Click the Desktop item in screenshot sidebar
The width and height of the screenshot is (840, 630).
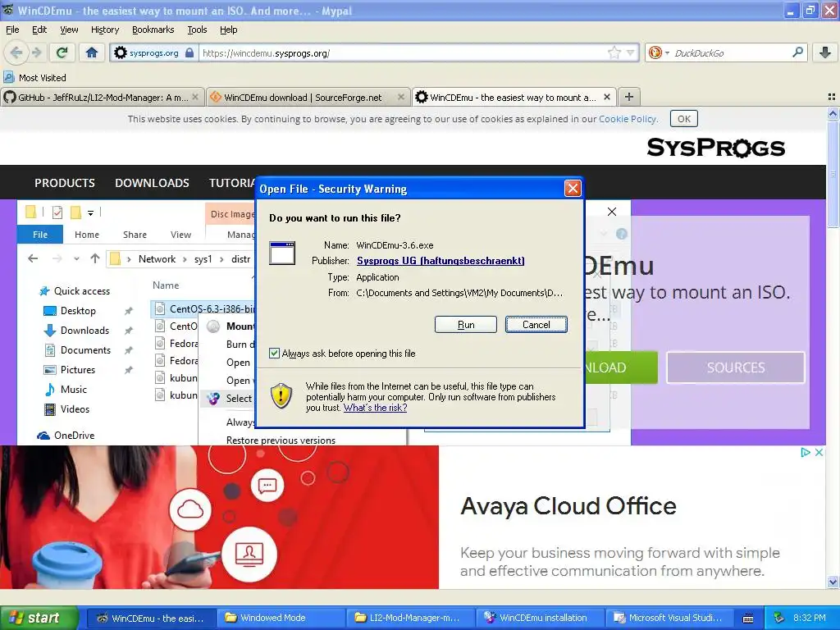click(78, 311)
